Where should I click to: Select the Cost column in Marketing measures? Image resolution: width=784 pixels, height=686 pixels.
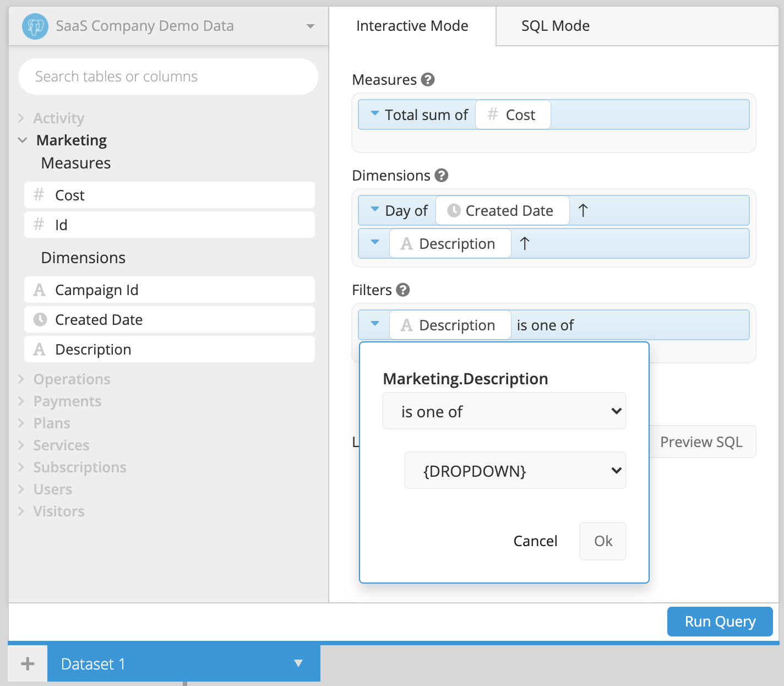tap(170, 195)
